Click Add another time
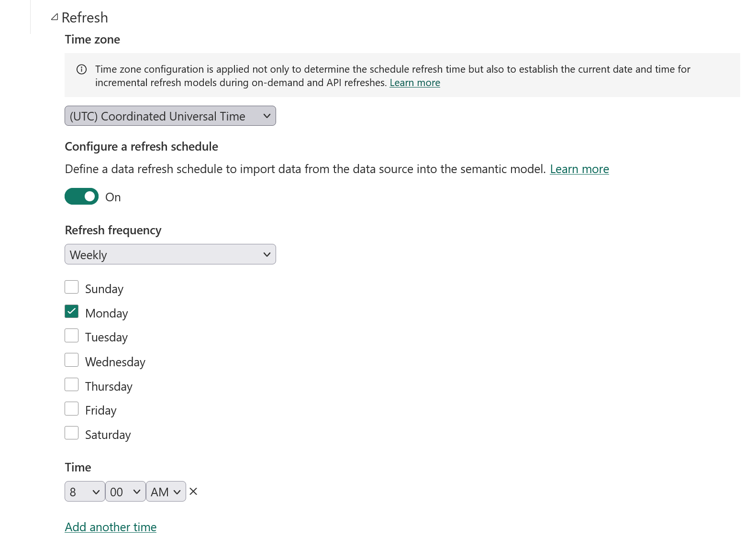The height and width of the screenshot is (536, 756). tap(110, 527)
